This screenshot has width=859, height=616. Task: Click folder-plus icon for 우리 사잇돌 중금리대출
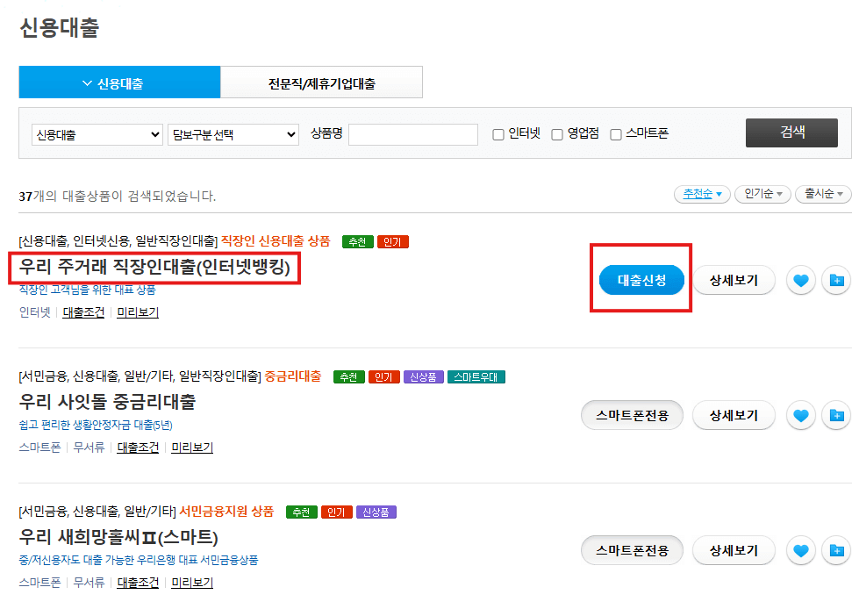[x=836, y=415]
